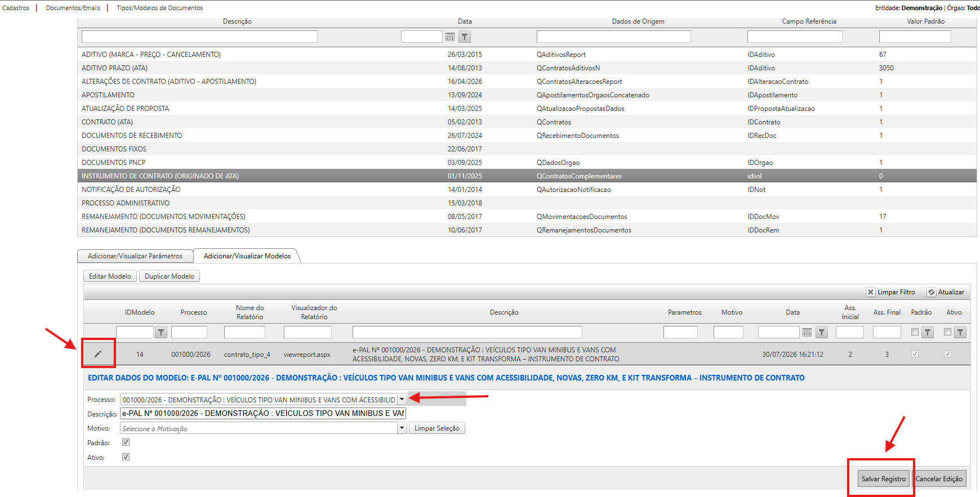Select PROCESSO ADMINISTRATIVO row
980x497 pixels.
(527, 203)
